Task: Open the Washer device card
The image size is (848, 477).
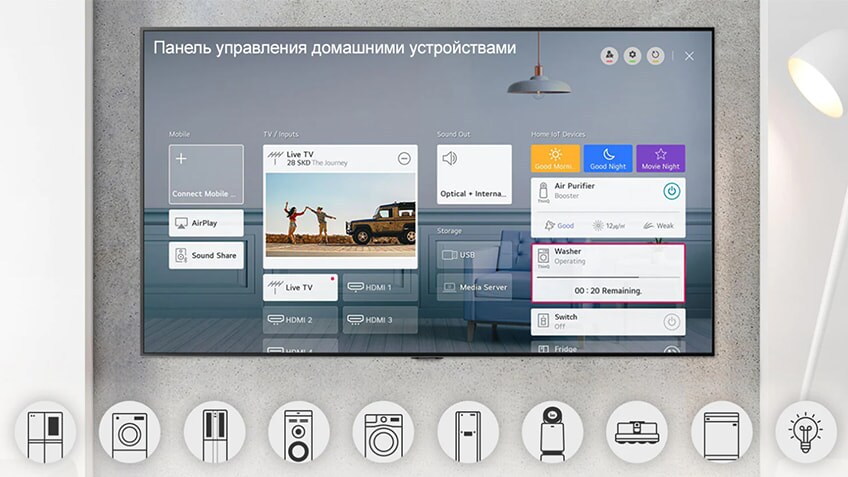Action: pos(608,257)
